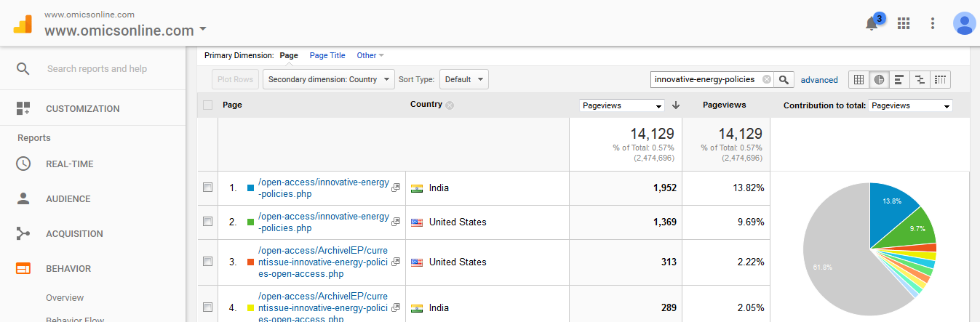This screenshot has width=980, height=322.
Task: Clear the table filter text
Action: [x=767, y=79]
